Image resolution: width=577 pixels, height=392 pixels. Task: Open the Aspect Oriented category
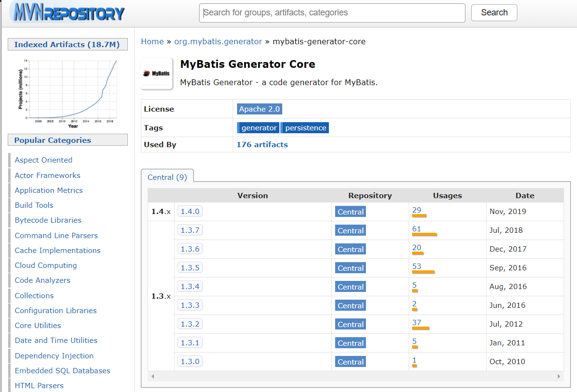click(x=43, y=160)
